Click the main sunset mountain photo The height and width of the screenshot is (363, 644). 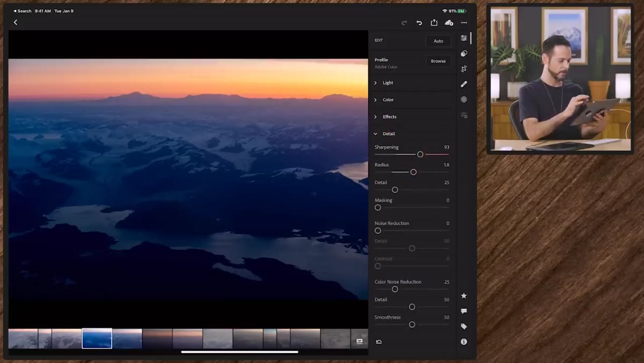188,179
